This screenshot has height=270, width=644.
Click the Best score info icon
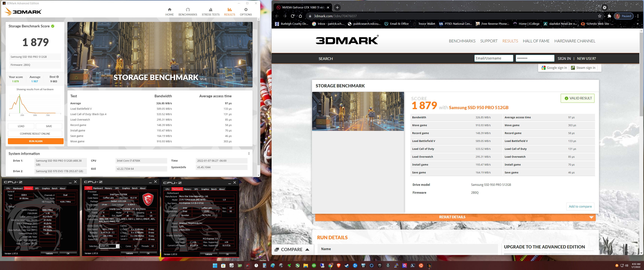[x=58, y=77]
